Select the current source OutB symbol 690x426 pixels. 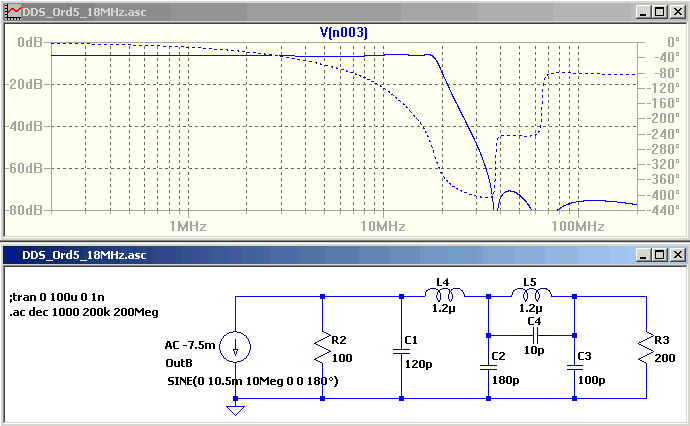pyautogui.click(x=235, y=347)
